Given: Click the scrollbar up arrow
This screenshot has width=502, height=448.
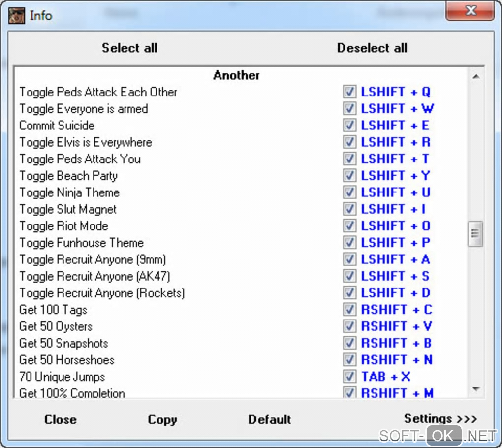Looking at the screenshot, I should pos(476,76).
